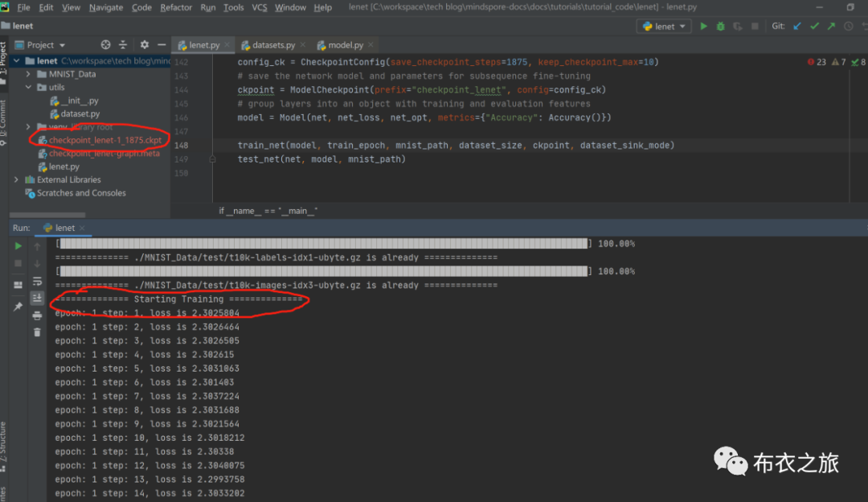Open the Refactor menu
Viewport: 868px width, 502px height.
176,8
